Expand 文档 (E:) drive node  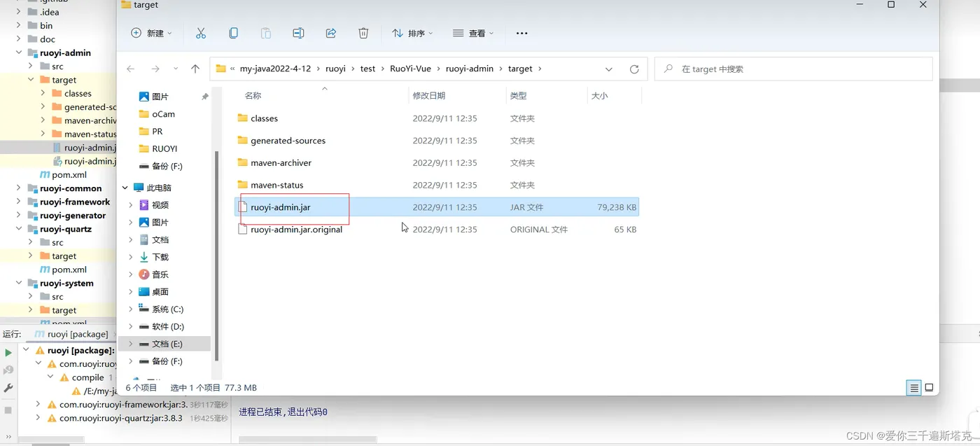(x=131, y=344)
